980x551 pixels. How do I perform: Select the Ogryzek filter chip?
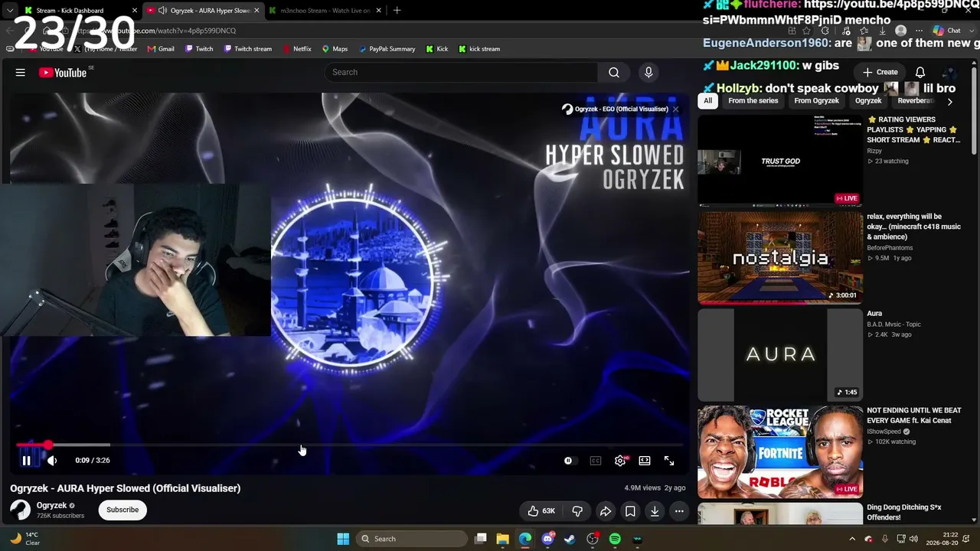[868, 101]
